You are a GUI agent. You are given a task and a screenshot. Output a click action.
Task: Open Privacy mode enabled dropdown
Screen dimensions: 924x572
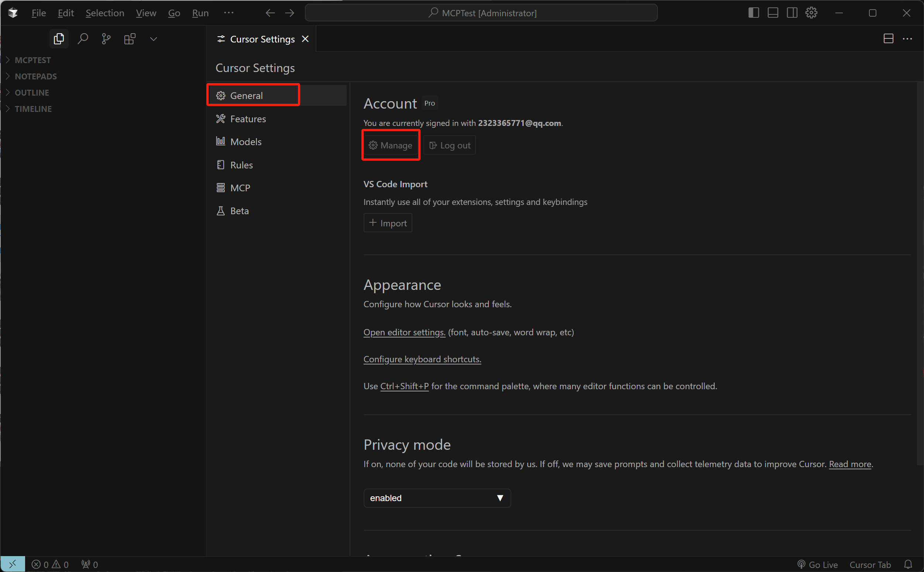pyautogui.click(x=437, y=498)
